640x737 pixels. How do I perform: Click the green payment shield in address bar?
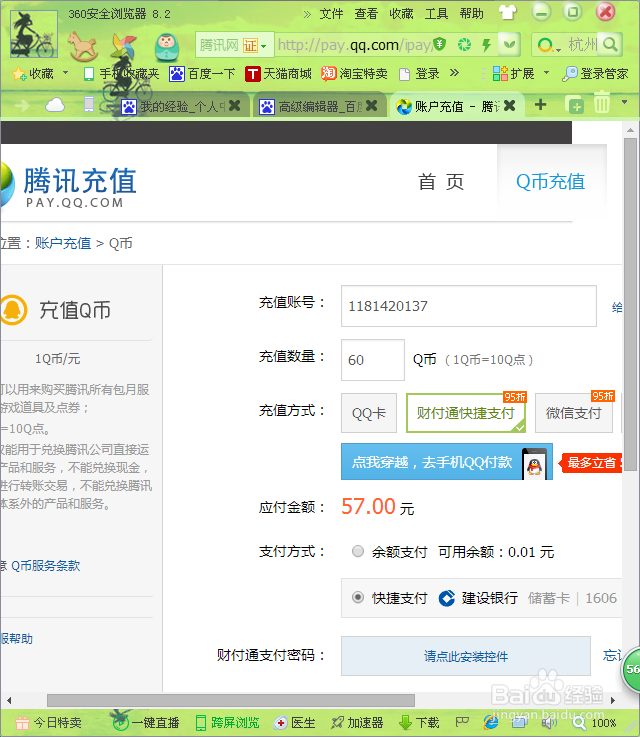[x=439, y=44]
